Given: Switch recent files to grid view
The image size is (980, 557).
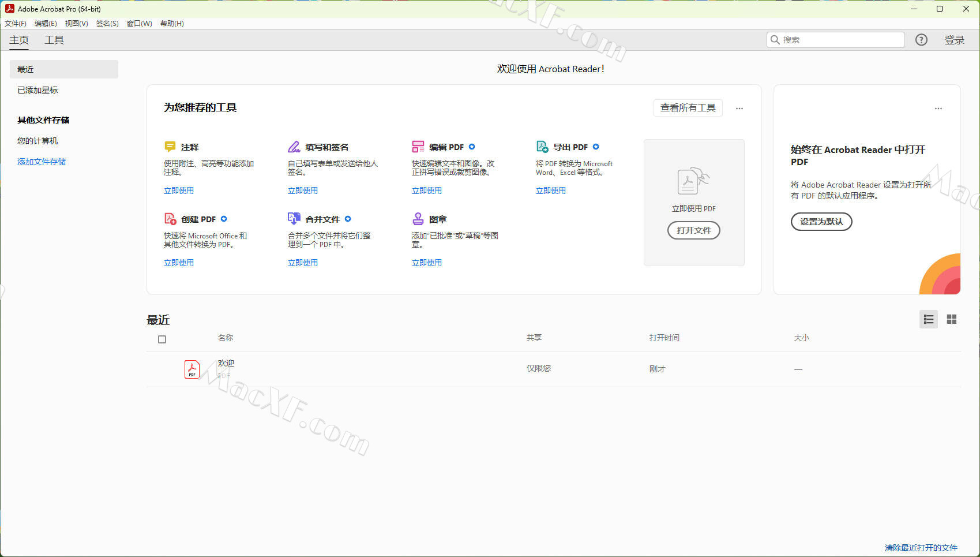Looking at the screenshot, I should pos(952,319).
